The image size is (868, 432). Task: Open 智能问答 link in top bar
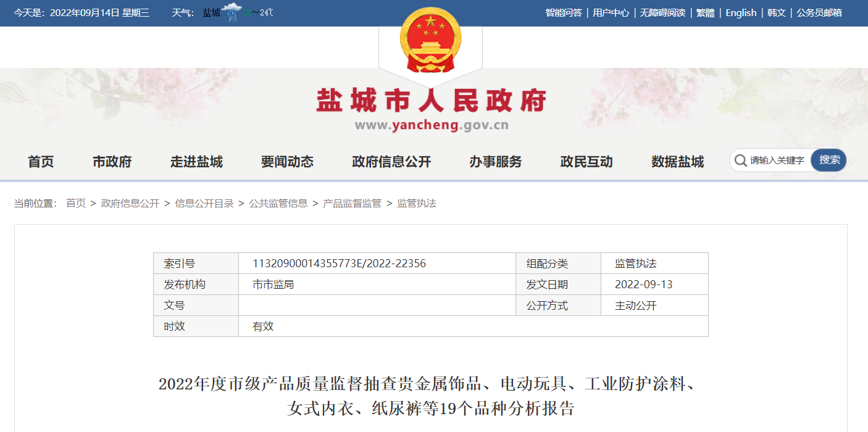pyautogui.click(x=564, y=13)
